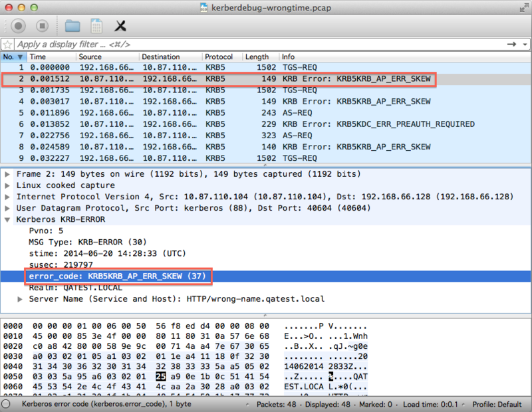Viewport: 532px width, 412px height.
Task: Select error_code KRB5KRB_AP_ERR_SKEW (37) field
Action: click(x=118, y=276)
